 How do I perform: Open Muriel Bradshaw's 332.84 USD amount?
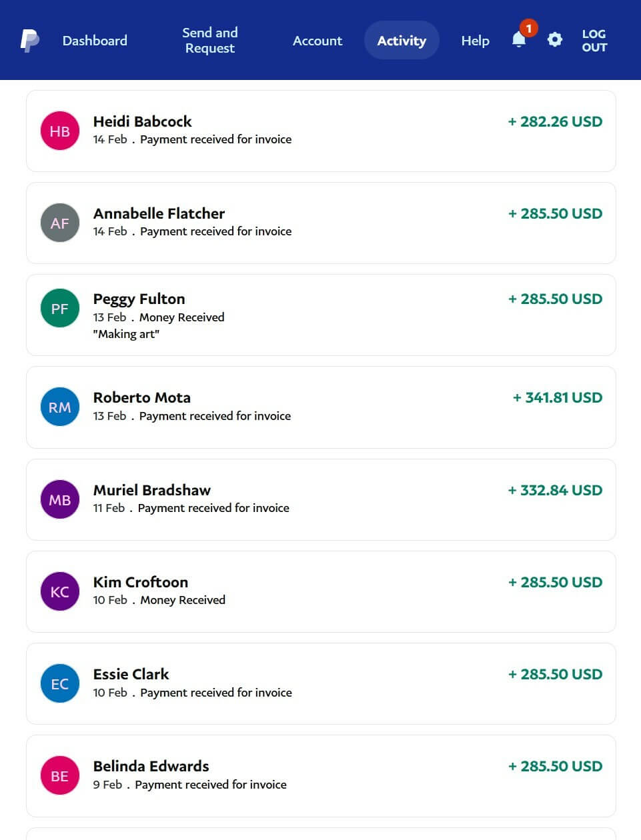click(555, 490)
